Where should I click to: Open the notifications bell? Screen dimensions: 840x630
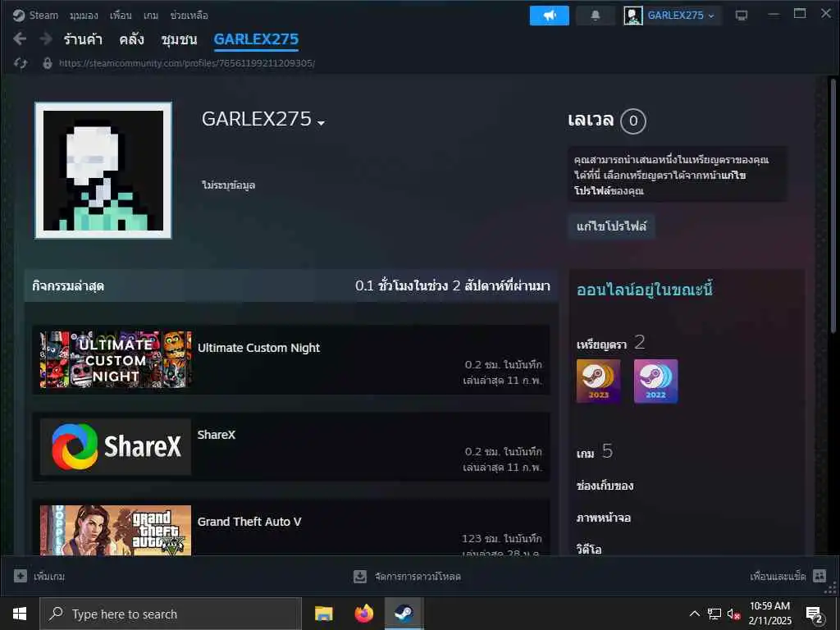(x=596, y=16)
